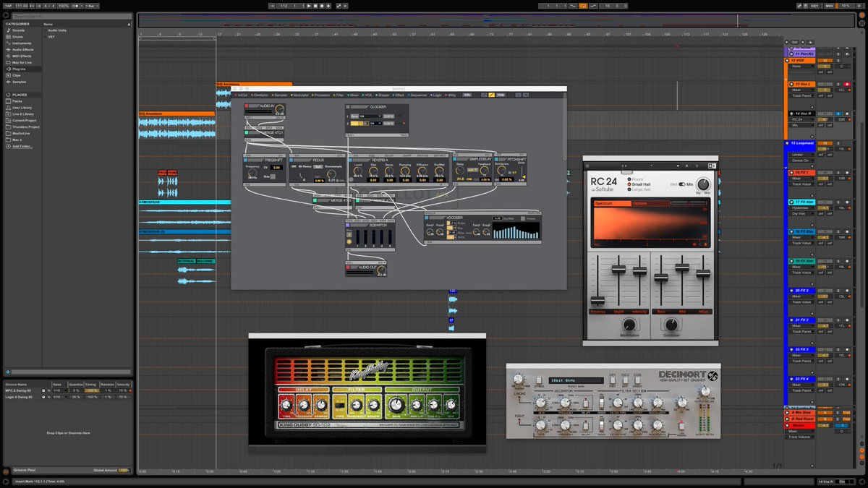Viewport: 868px width, 488px height.
Task: Toggle the FREQSHIFT module power square
Action: click(245, 160)
